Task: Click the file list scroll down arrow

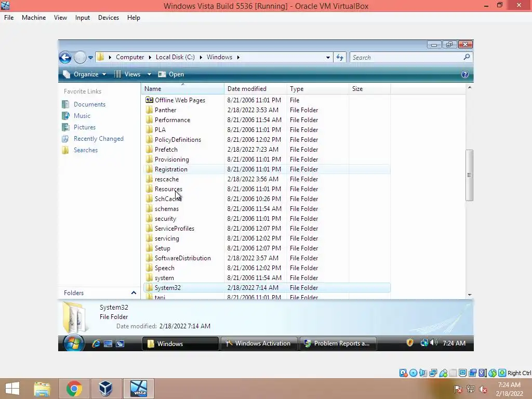Action: [x=470, y=295]
